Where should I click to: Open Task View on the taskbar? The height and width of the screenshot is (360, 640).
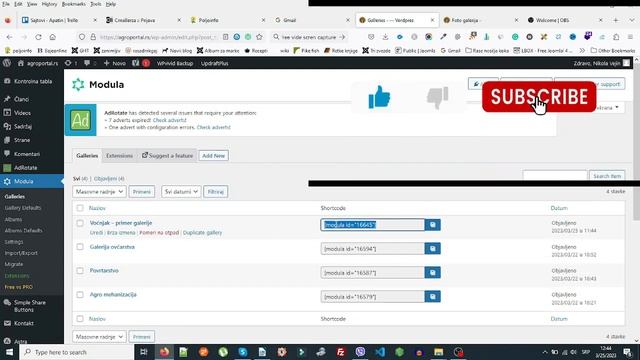coord(144,352)
